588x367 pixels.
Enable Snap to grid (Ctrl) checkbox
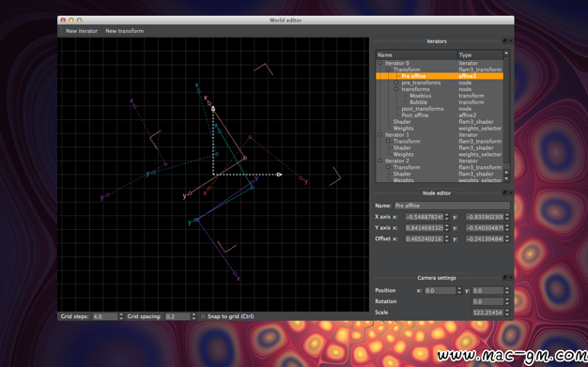(x=203, y=316)
